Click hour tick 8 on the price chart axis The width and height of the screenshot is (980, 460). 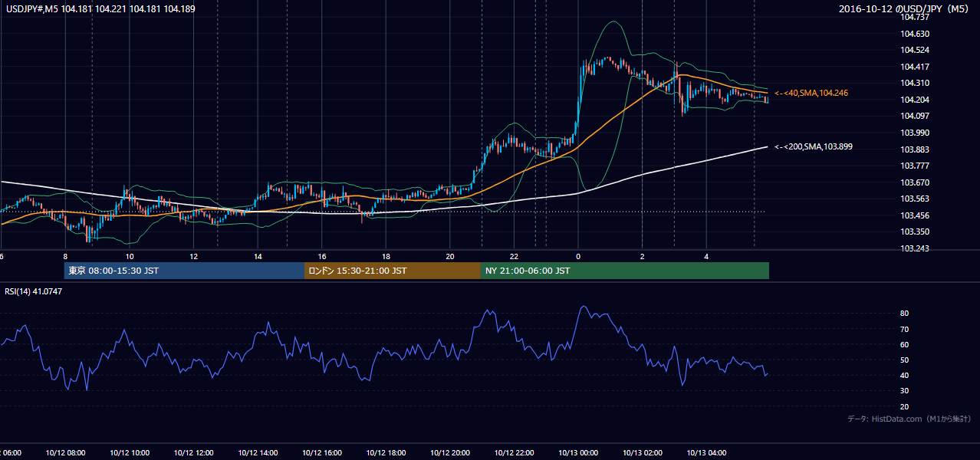click(65, 257)
